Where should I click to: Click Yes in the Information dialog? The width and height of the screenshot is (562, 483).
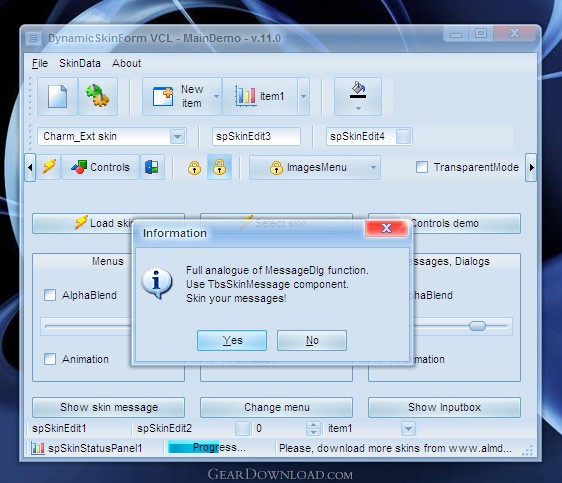[x=232, y=340]
